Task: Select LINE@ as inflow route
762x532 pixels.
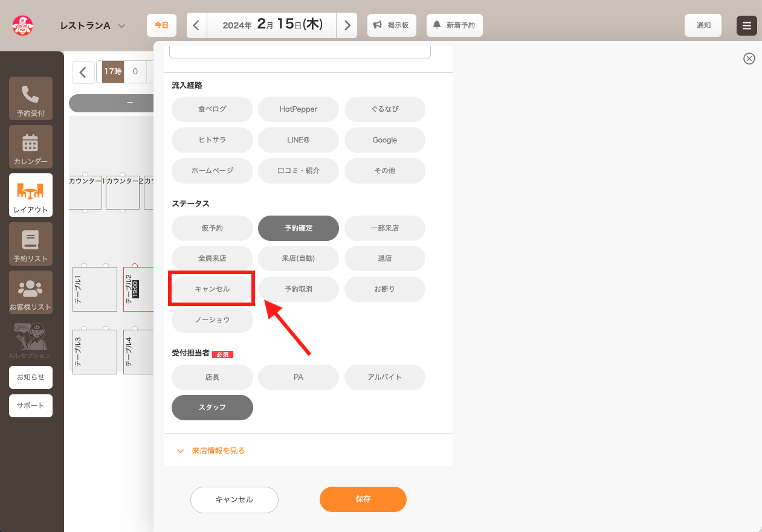Action: click(299, 139)
